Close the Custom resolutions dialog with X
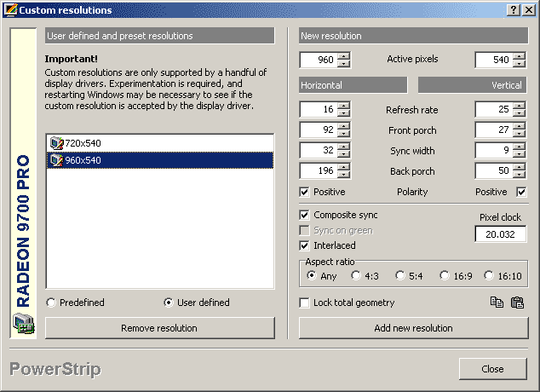The image size is (540, 392). [528, 9]
